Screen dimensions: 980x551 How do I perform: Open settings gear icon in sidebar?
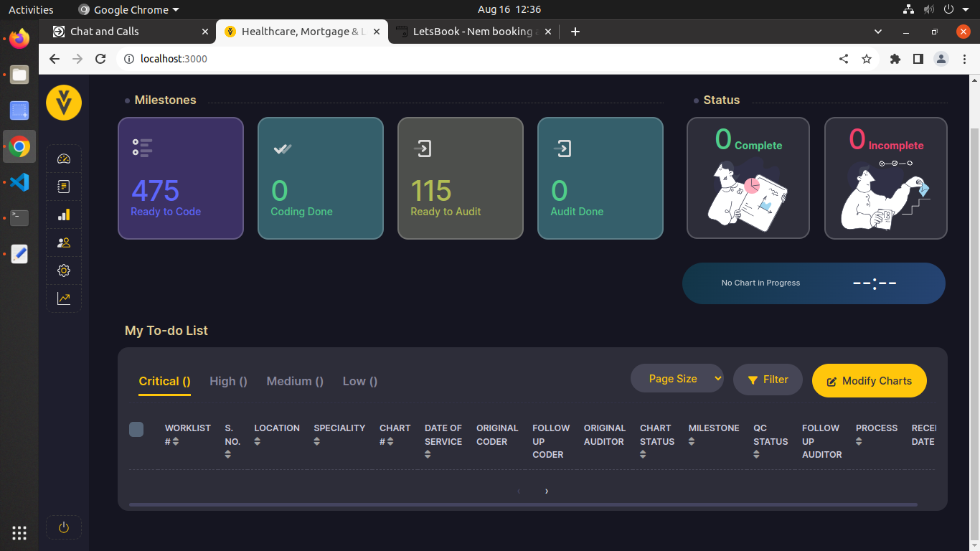tap(64, 270)
